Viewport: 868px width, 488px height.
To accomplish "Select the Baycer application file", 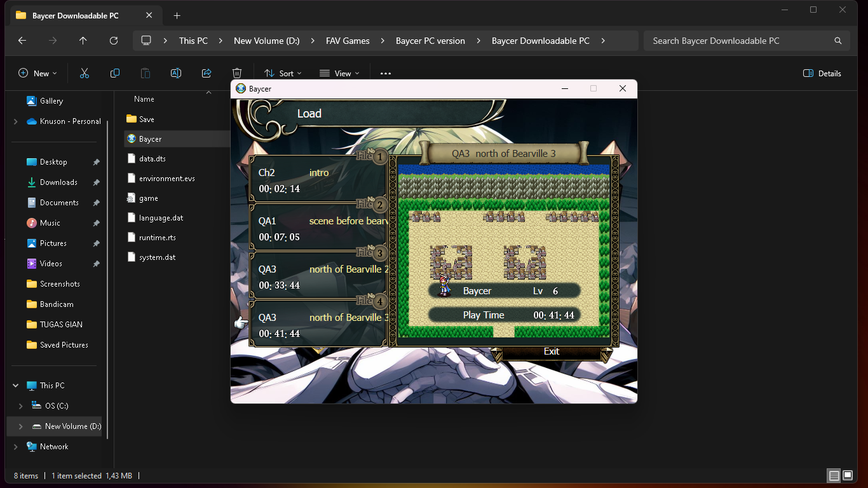I will click(x=177, y=139).
